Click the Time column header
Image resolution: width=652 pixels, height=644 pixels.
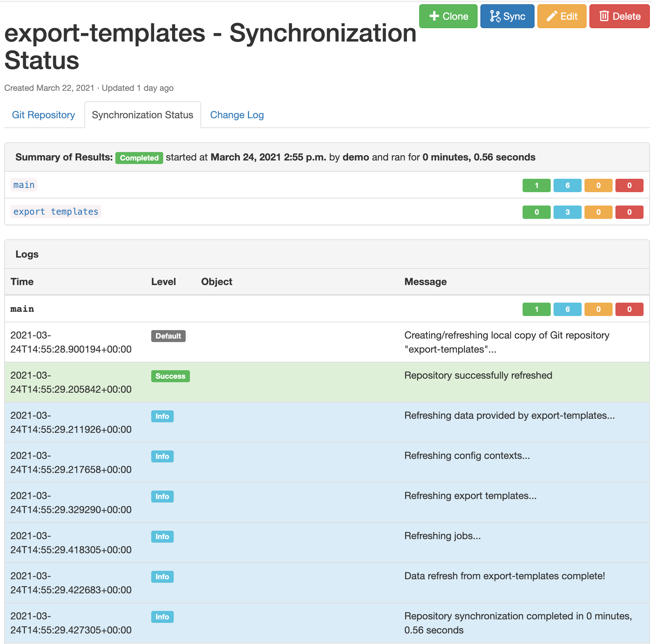(x=22, y=282)
